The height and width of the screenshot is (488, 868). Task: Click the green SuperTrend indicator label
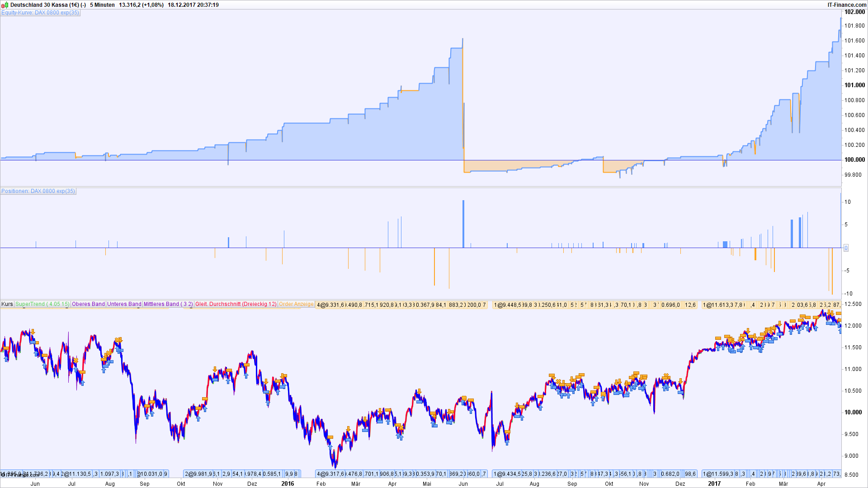pyautogui.click(x=42, y=304)
